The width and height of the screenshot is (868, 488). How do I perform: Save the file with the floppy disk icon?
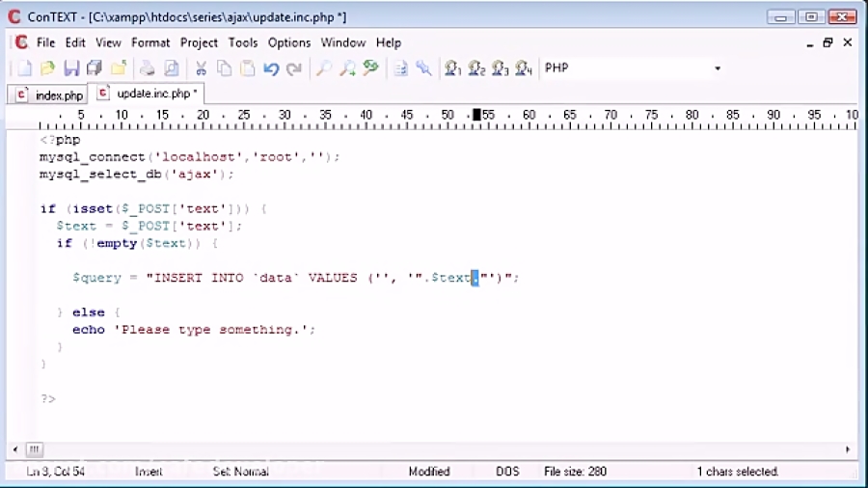(71, 68)
